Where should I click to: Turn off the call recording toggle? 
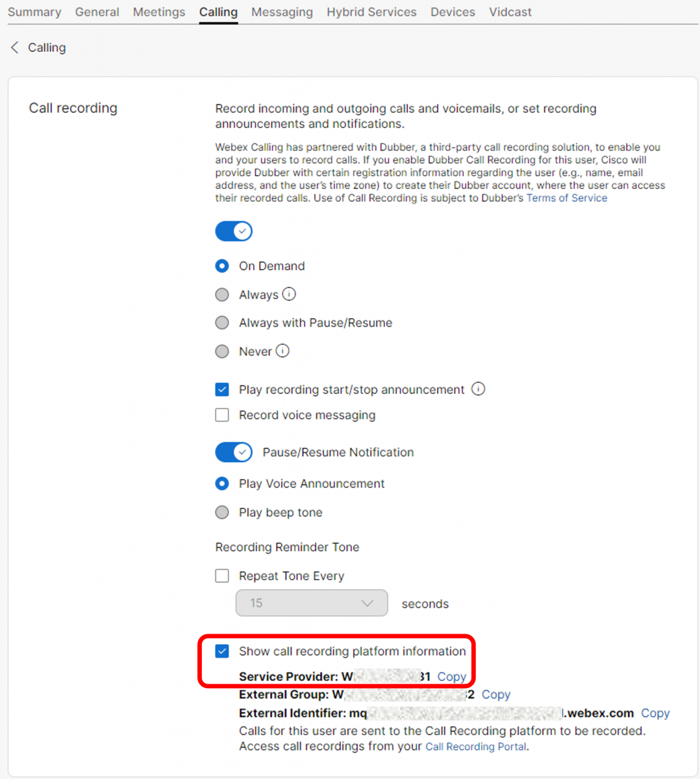(234, 231)
